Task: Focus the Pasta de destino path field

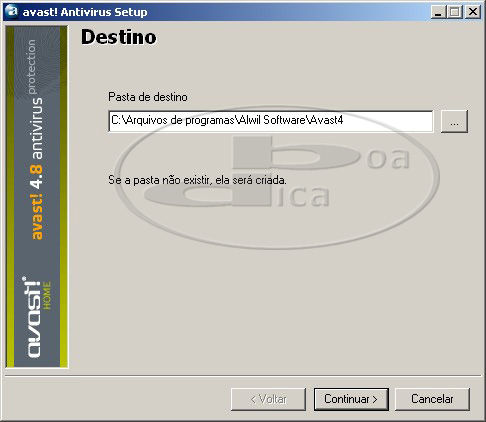Action: pyautogui.click(x=271, y=121)
